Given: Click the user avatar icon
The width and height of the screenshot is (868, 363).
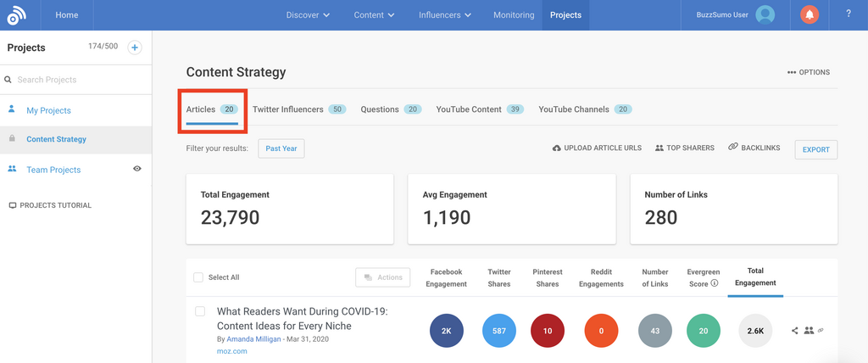Looking at the screenshot, I should [765, 14].
